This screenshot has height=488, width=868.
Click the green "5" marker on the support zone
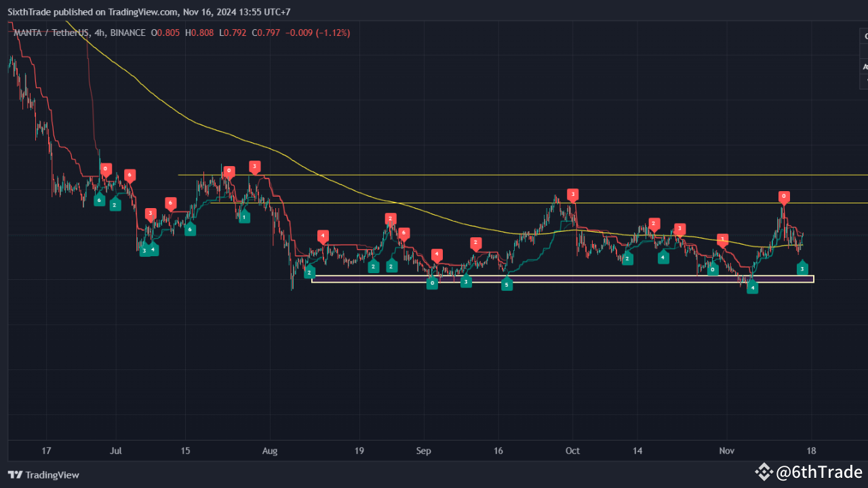point(507,285)
